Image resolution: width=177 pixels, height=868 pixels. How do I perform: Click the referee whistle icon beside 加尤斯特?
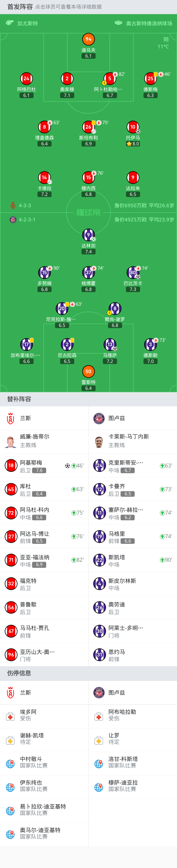[10, 23]
